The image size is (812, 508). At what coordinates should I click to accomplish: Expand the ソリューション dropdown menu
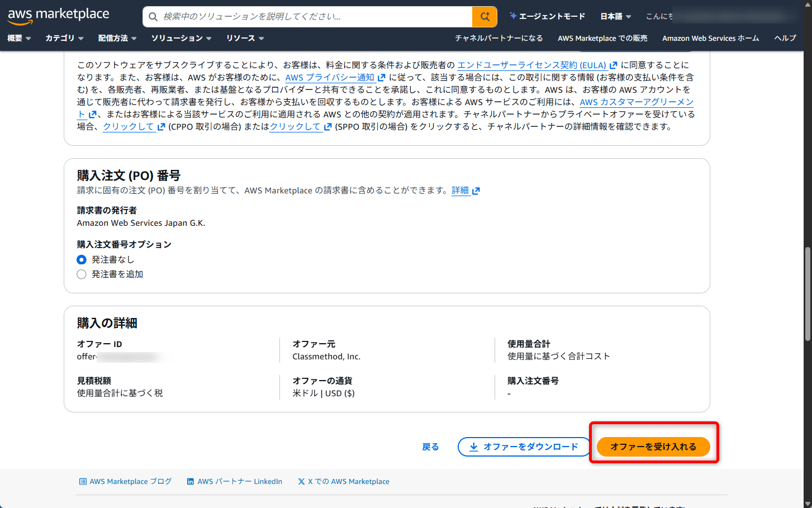[x=181, y=38]
